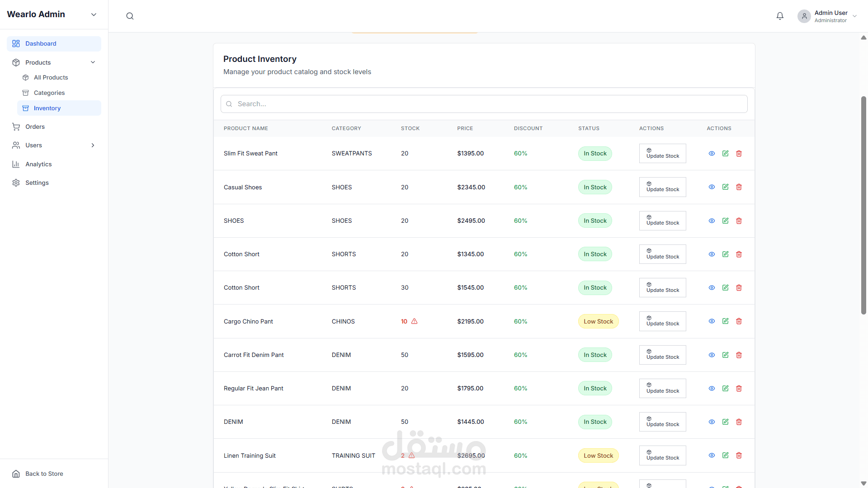Open the Categories sidebar item
Image resolution: width=868 pixels, height=488 pixels.
pyautogui.click(x=49, y=93)
